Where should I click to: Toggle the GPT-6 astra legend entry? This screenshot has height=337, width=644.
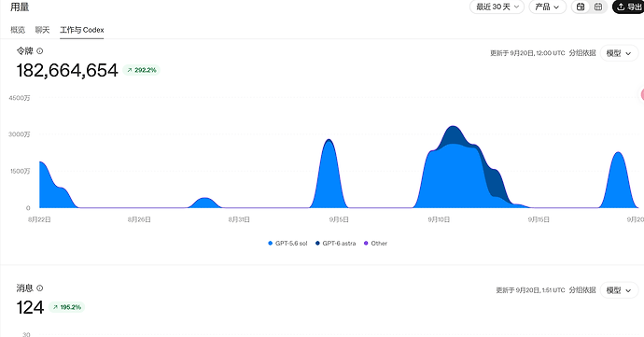336,244
